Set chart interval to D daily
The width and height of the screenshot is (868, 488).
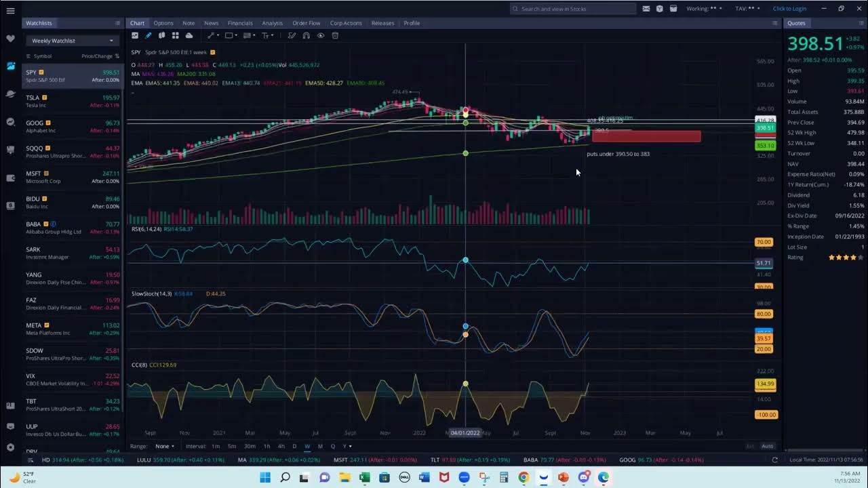[x=294, y=446]
